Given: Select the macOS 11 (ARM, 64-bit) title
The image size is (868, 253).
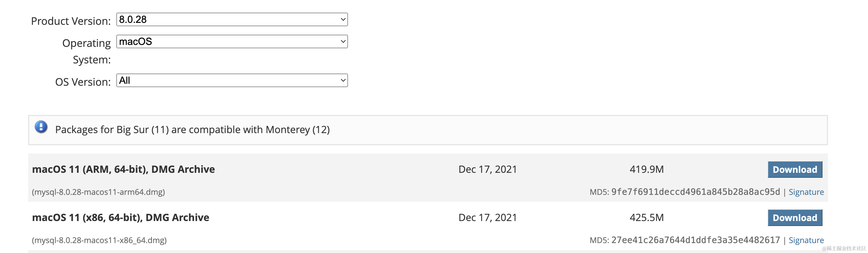Looking at the screenshot, I should [123, 169].
